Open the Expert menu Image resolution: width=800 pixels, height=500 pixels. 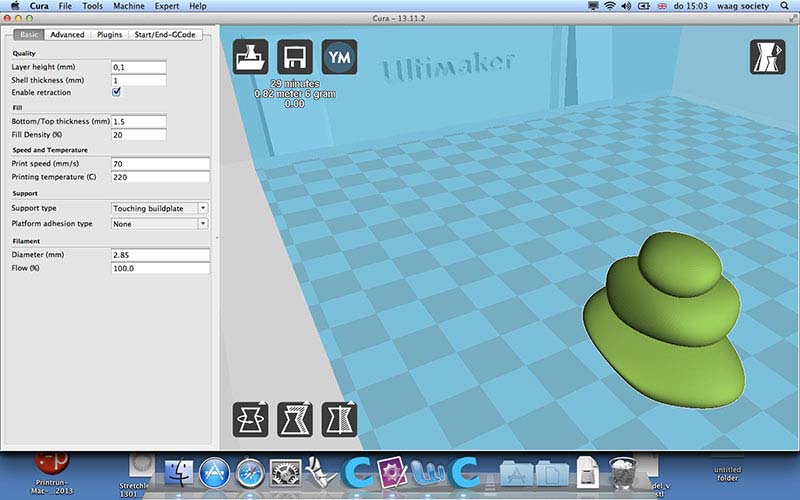(167, 6)
